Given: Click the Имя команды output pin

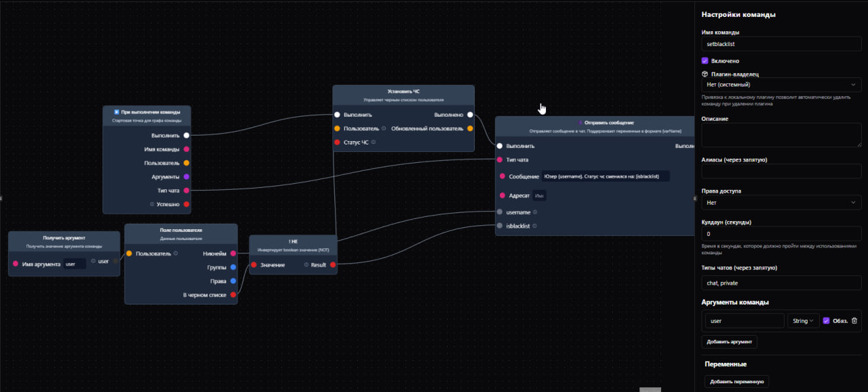Looking at the screenshot, I should pyautogui.click(x=186, y=149).
